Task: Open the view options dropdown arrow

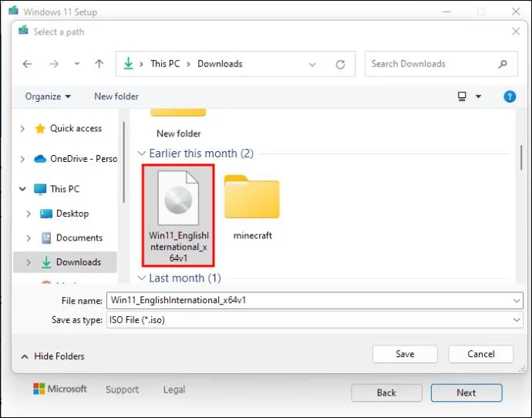Action: click(x=478, y=96)
